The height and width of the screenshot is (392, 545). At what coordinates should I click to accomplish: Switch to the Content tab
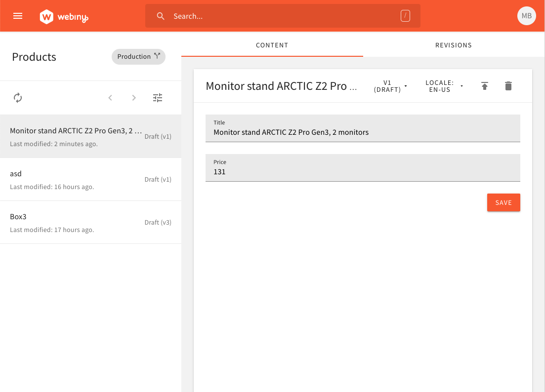click(x=272, y=45)
